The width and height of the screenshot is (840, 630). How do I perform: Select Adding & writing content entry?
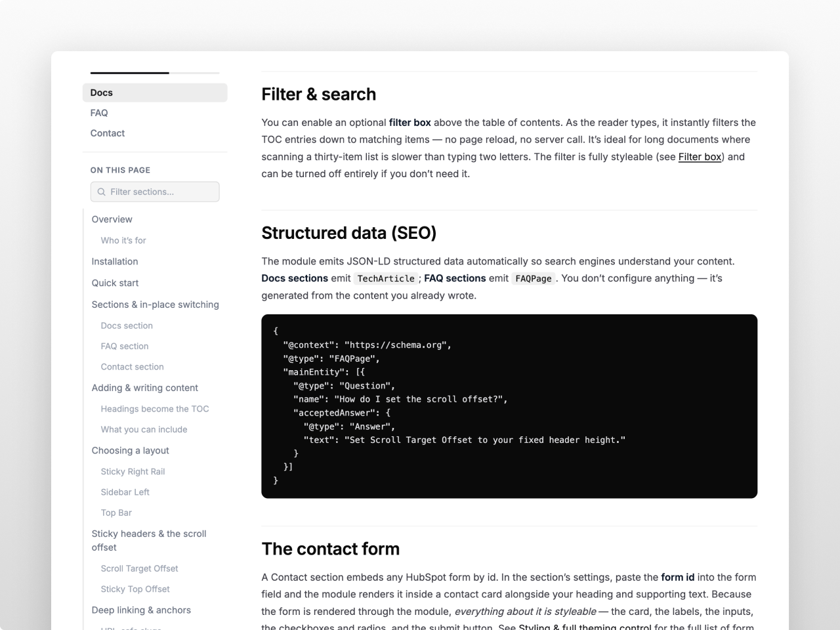[144, 388]
